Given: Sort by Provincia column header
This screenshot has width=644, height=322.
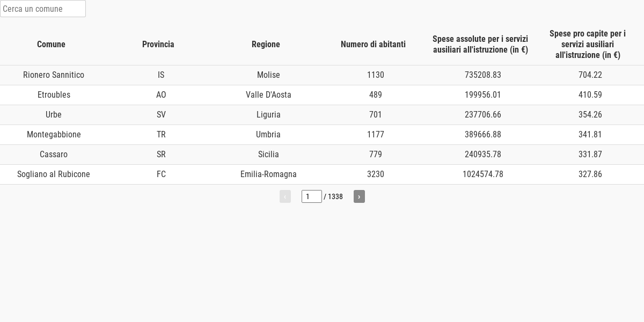Looking at the screenshot, I should 158,45.
